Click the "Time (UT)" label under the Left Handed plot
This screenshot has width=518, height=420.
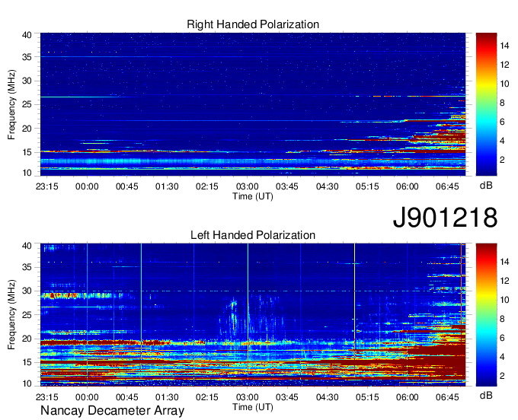pyautogui.click(x=253, y=407)
